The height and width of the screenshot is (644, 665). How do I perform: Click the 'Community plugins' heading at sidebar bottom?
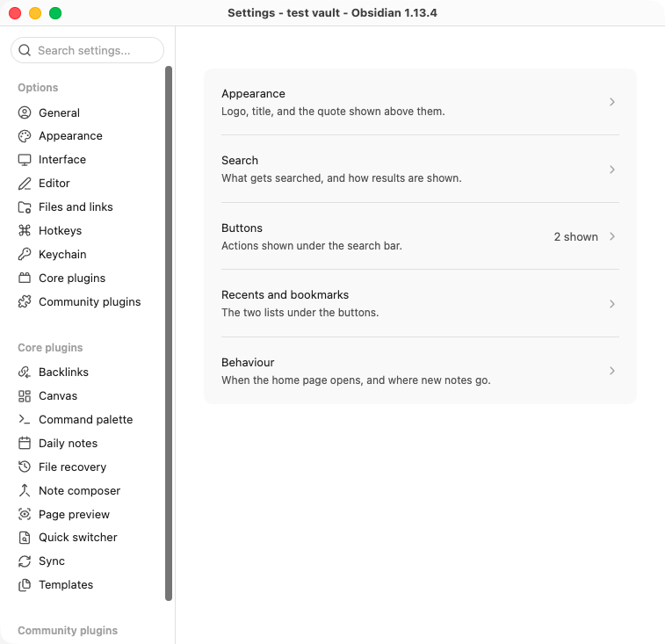(68, 631)
